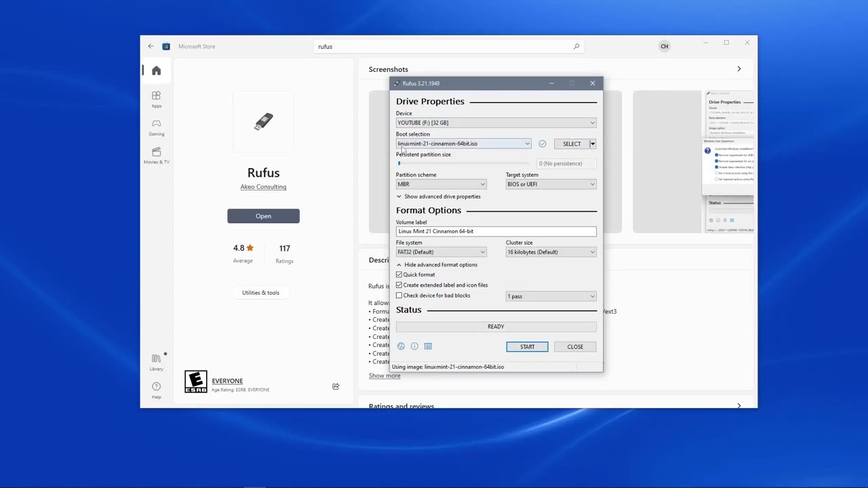Open Help in Store sidebar
Screen dimensions: 868x488
[x=157, y=390]
